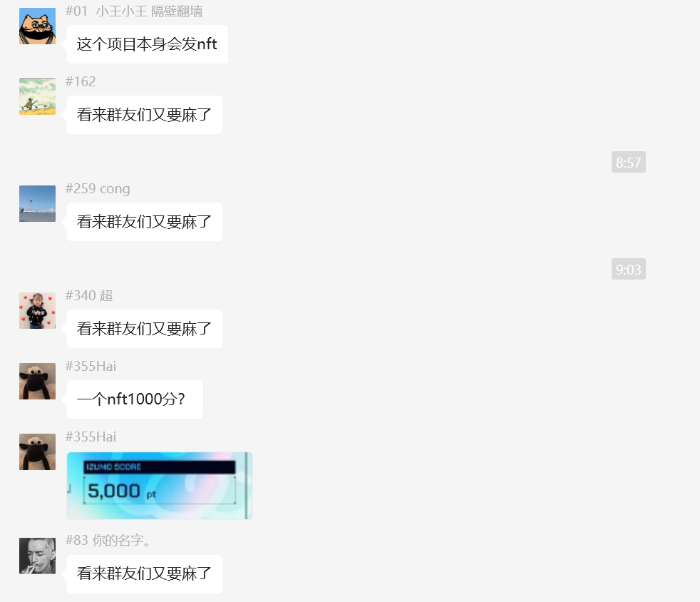Click #340 超's message bubble
Image resolution: width=700 pixels, height=602 pixels.
144,329
